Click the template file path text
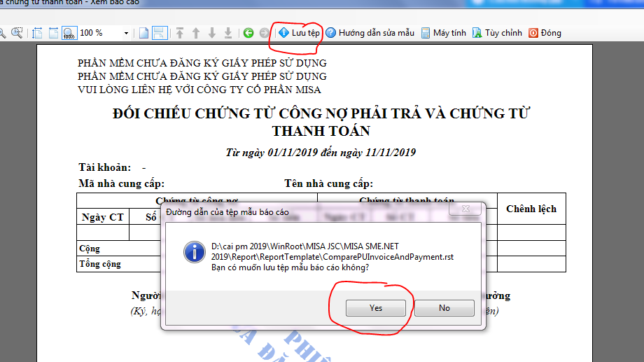This screenshot has width=644, height=362. click(332, 251)
